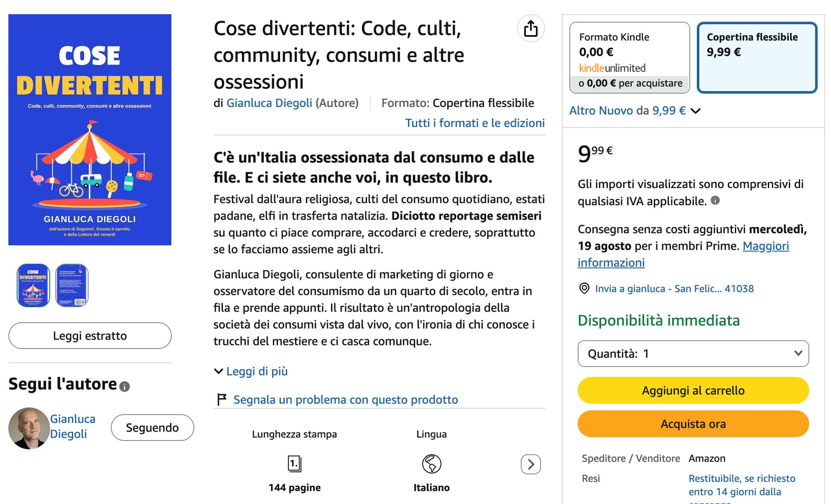Click the share icon beside the title

(x=531, y=28)
